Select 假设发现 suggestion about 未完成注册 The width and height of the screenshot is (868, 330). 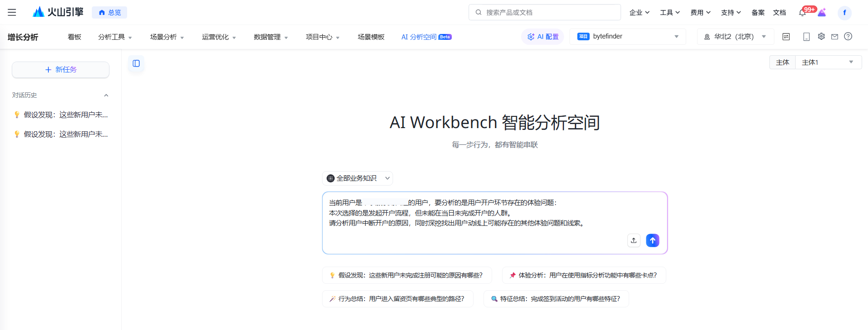pyautogui.click(x=407, y=275)
